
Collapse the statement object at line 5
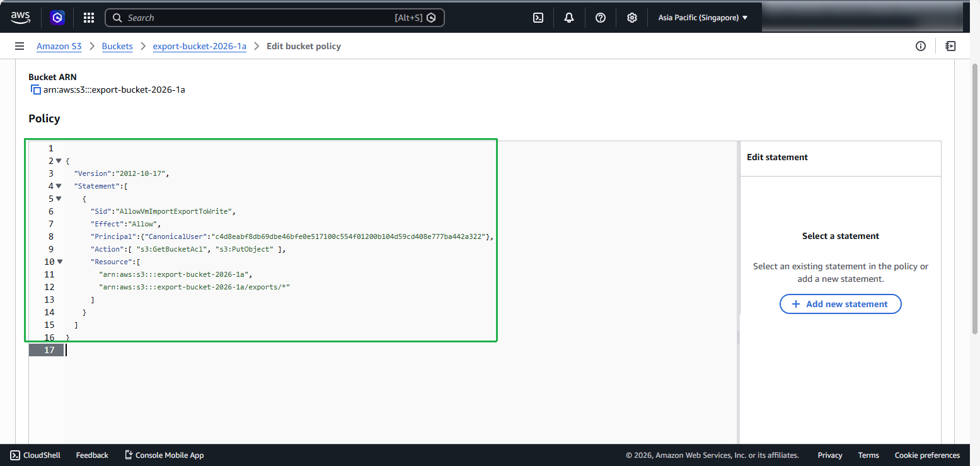tap(59, 199)
